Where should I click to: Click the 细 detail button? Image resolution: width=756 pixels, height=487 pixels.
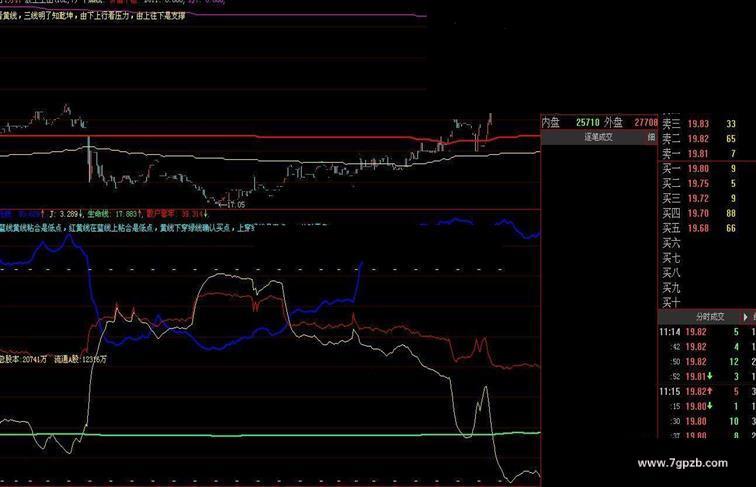click(x=651, y=137)
